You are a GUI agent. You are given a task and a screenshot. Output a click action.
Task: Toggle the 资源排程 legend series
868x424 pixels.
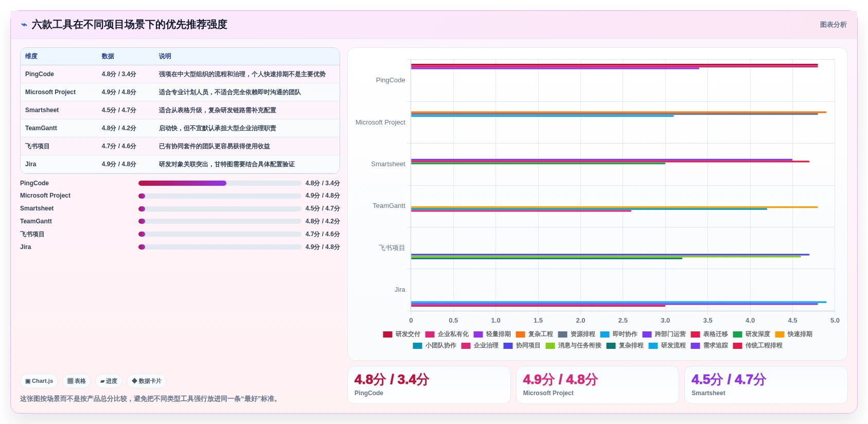pyautogui.click(x=576, y=334)
